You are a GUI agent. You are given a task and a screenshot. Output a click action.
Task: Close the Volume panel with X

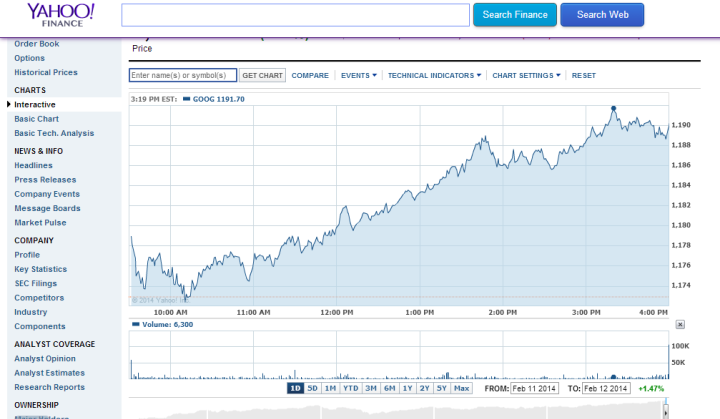[x=680, y=324]
